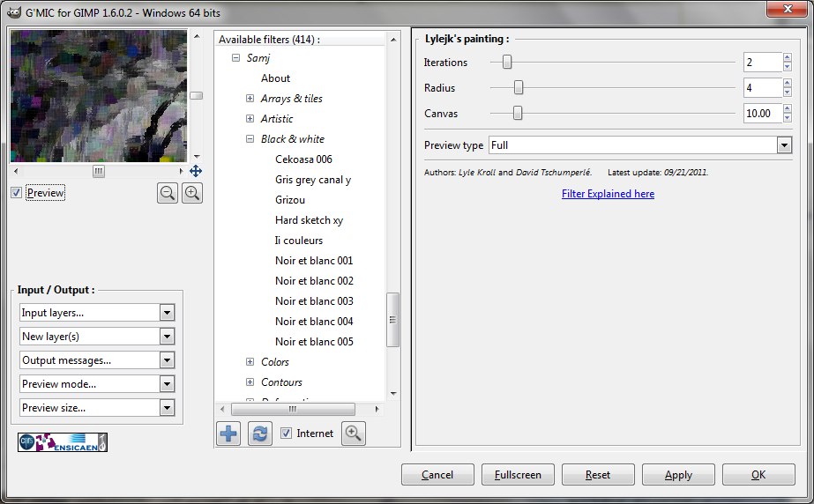Click the preview horizontal scrollbar thumb
Image resolution: width=814 pixels, height=504 pixels.
coord(99,171)
